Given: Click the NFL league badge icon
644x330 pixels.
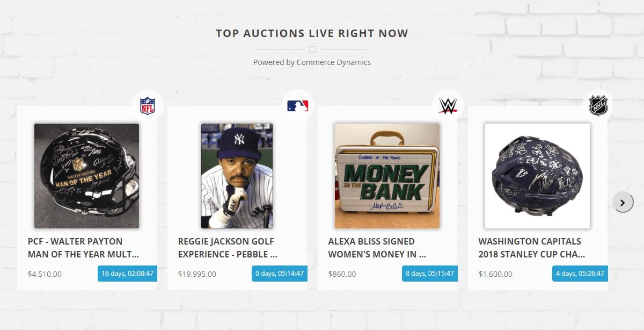Looking at the screenshot, I should pyautogui.click(x=147, y=105).
